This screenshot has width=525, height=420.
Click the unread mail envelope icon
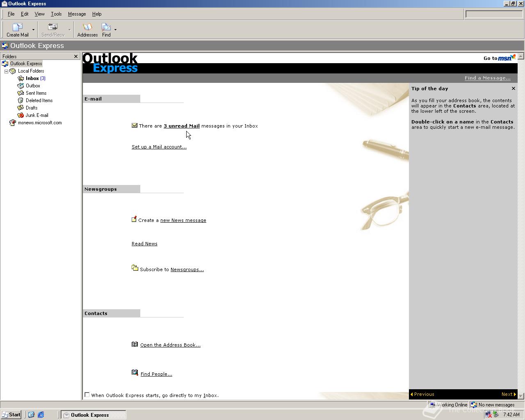click(135, 126)
